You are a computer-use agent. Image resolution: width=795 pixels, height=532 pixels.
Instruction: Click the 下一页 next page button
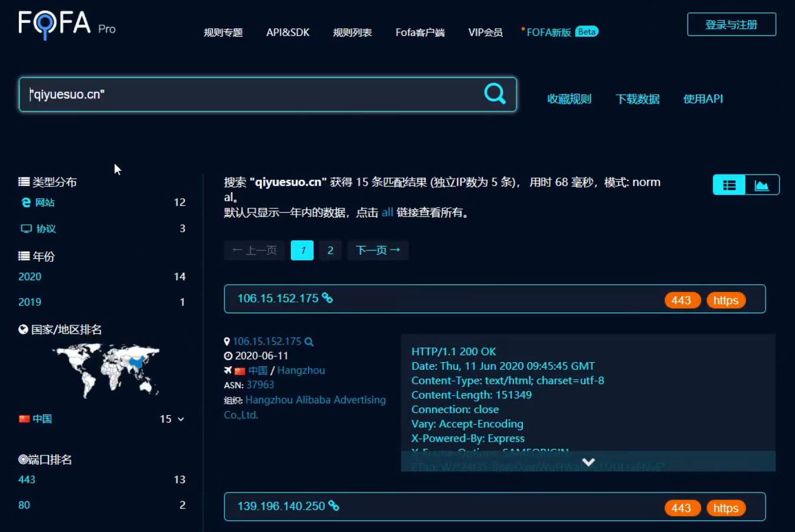pos(378,251)
